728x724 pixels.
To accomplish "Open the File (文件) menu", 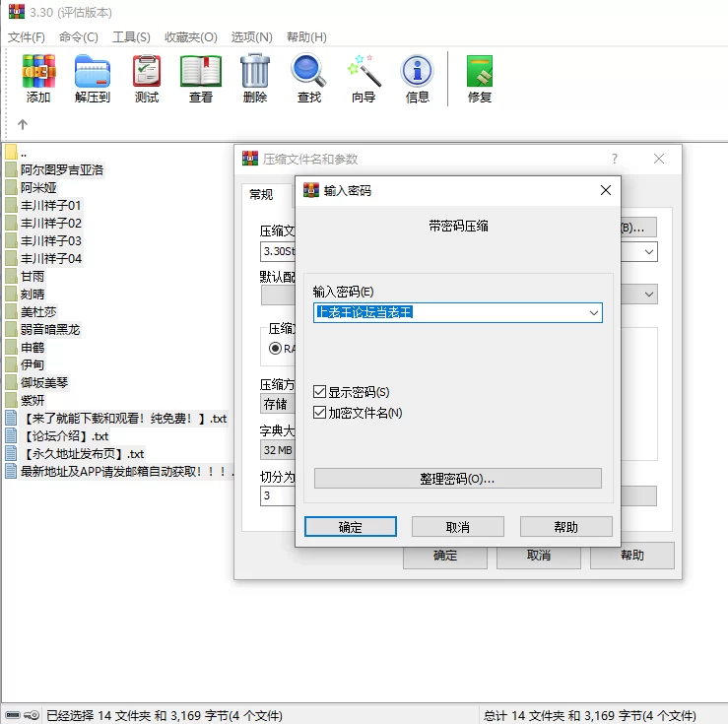I will pos(27,36).
